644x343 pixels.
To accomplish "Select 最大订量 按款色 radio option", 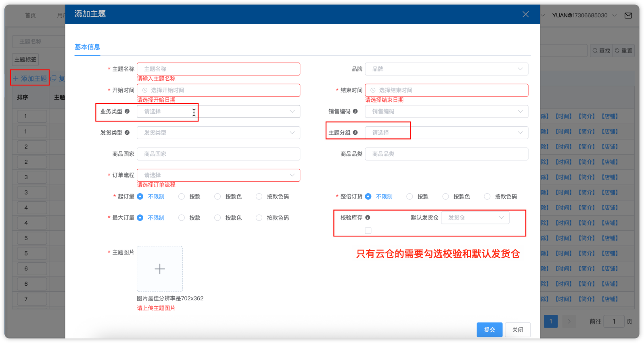I will click(217, 218).
